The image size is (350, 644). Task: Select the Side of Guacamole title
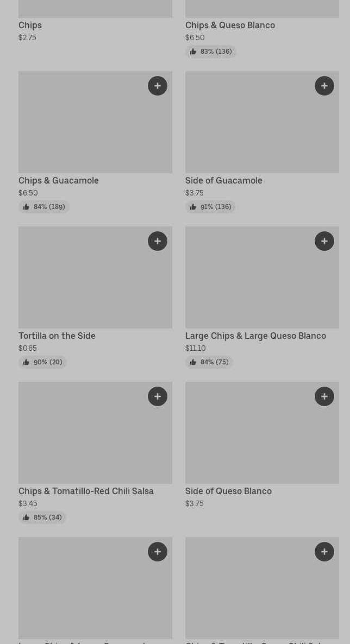click(223, 181)
